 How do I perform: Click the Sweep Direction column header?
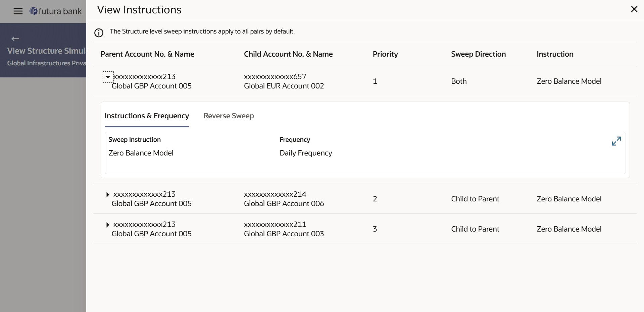coord(478,54)
